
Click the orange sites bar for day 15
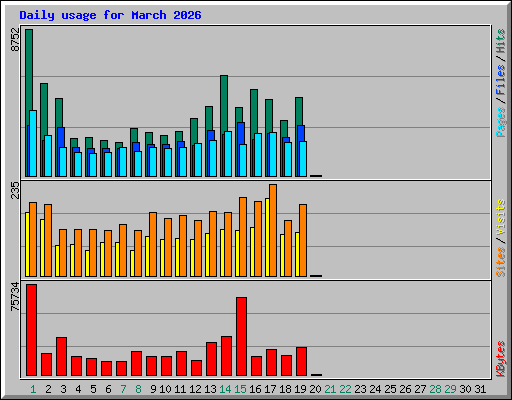tap(243, 237)
